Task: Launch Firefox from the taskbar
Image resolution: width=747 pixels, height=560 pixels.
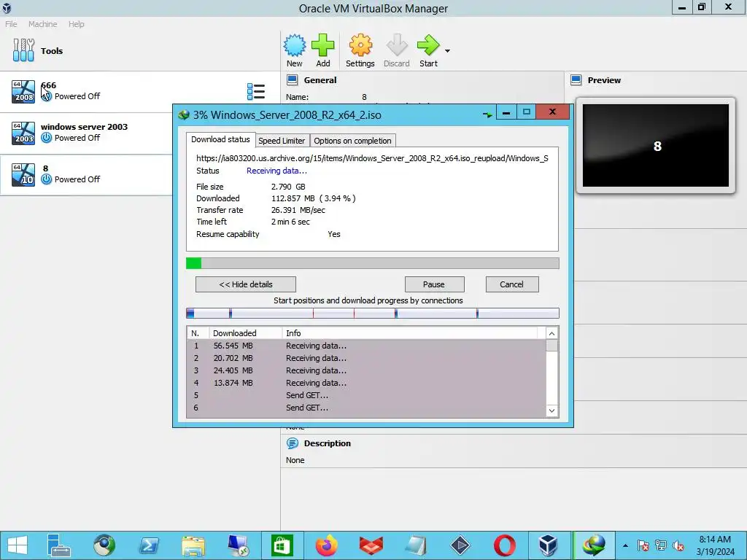Action: (x=327, y=545)
